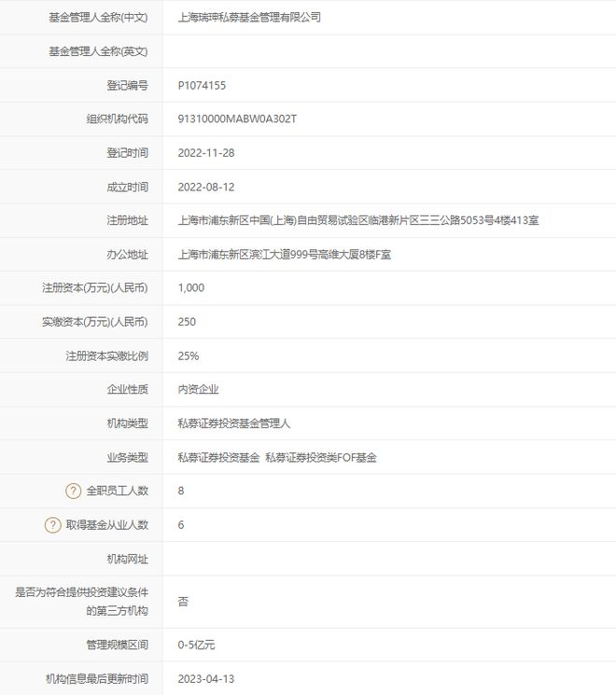Click the label 实缴资本(万元)(人民币)

pos(95,322)
